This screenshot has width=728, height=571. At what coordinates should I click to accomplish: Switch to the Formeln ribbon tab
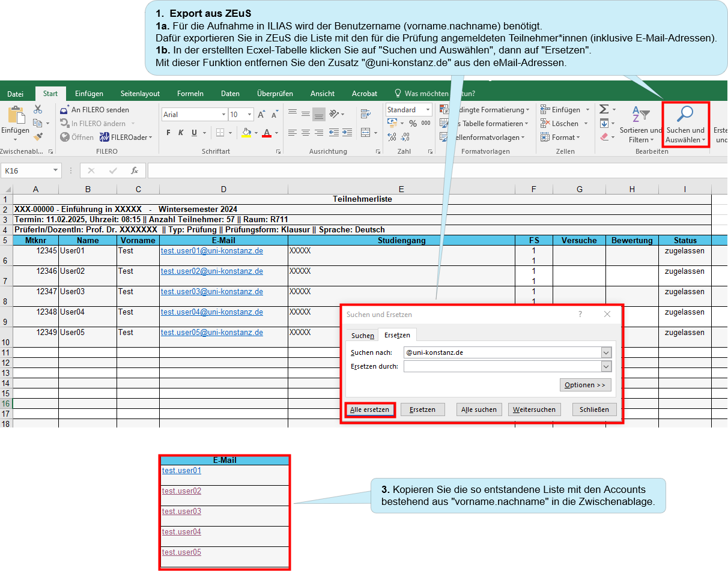point(190,94)
